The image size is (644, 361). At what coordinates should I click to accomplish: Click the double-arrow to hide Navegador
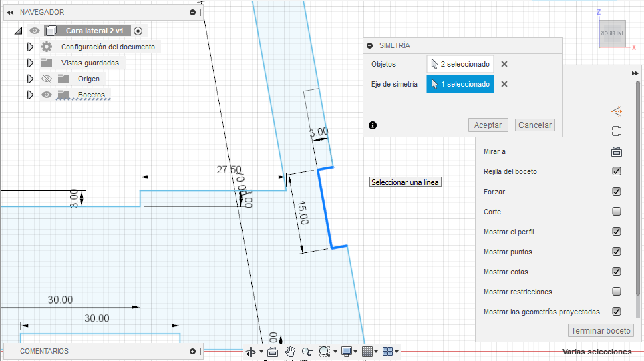coord(10,12)
